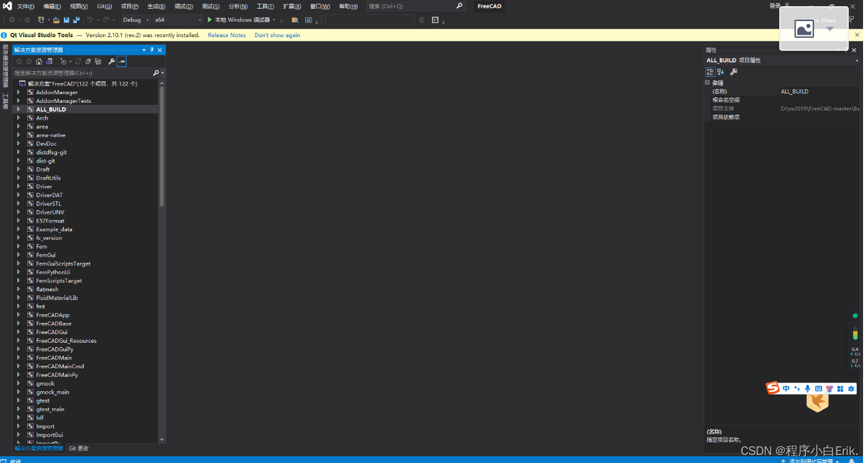Screen dimensions: 868x463
Task: Open properties with the Solution Explorer wrench icon
Action: pyautogui.click(x=112, y=61)
